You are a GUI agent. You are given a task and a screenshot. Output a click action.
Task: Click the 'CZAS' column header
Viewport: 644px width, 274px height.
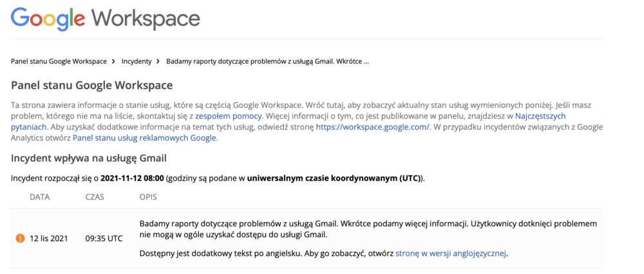click(95, 197)
